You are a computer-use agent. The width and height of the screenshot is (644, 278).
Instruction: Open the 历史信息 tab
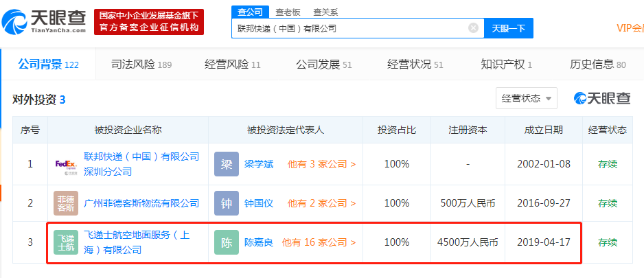pyautogui.click(x=597, y=65)
